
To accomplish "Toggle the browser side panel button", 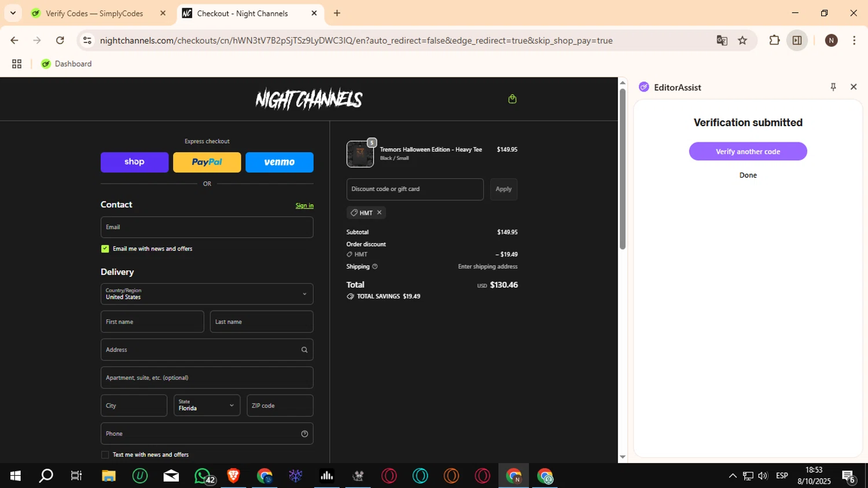I will click(x=797, y=41).
